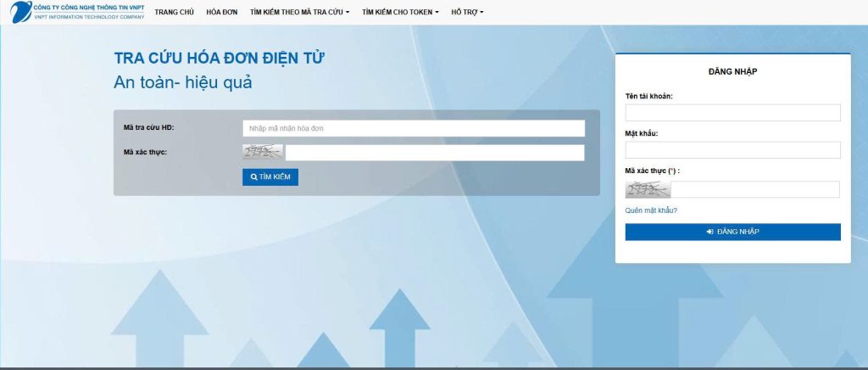Go to the Hóa đơn page
This screenshot has width=868, height=370.
pyautogui.click(x=222, y=12)
